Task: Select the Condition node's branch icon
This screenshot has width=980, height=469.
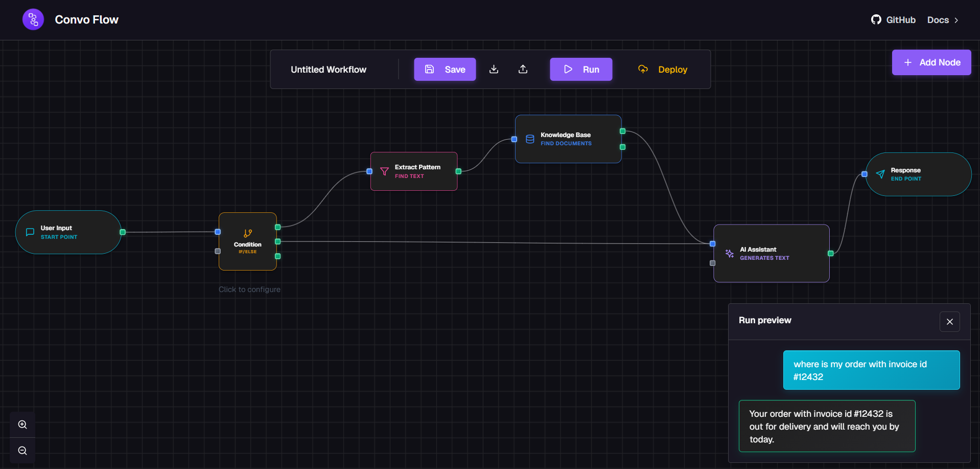Action: coord(248,233)
